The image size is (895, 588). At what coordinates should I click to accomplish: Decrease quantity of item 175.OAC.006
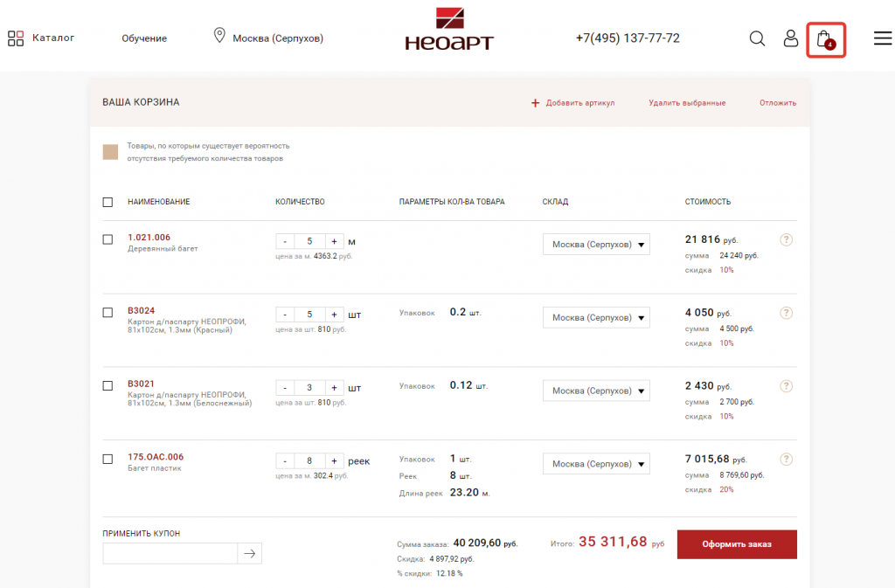pos(285,460)
